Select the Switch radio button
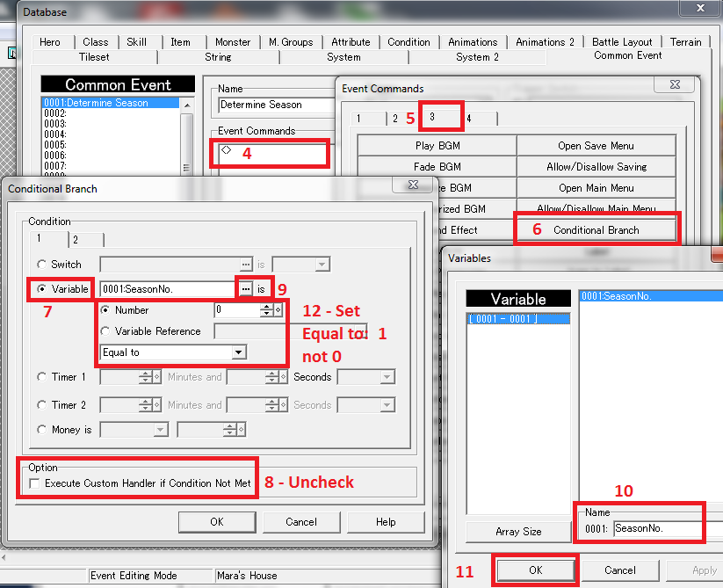 (42, 264)
